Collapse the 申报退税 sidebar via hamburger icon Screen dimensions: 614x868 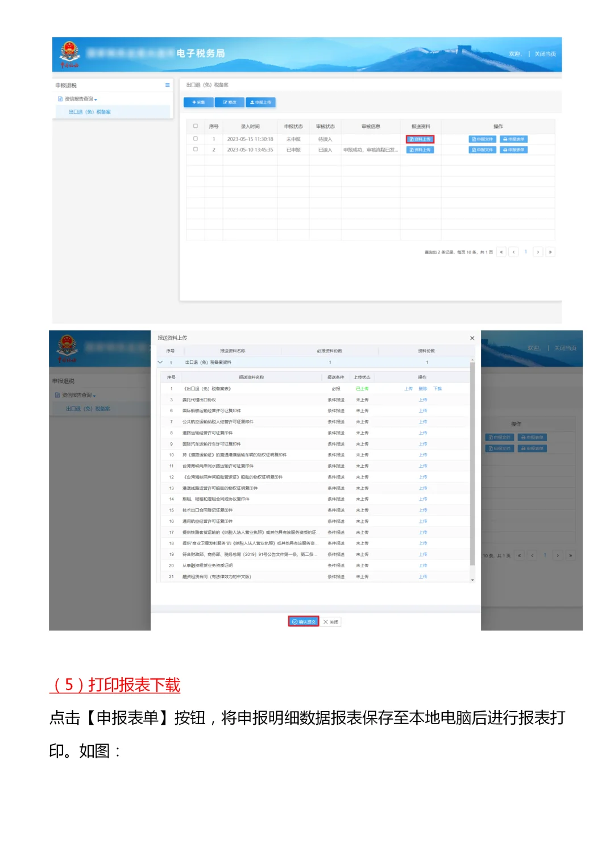167,84
